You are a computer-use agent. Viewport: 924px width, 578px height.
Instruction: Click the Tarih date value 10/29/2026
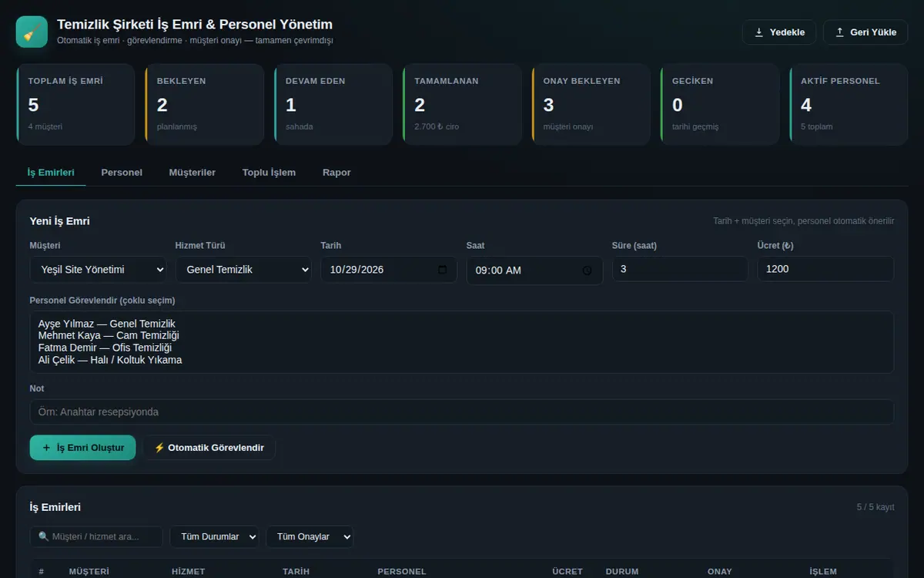point(357,270)
